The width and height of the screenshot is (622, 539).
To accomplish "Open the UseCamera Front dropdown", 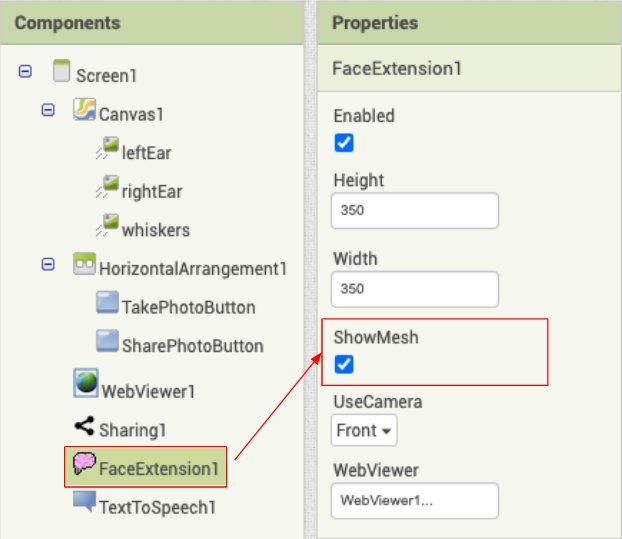I will [364, 430].
